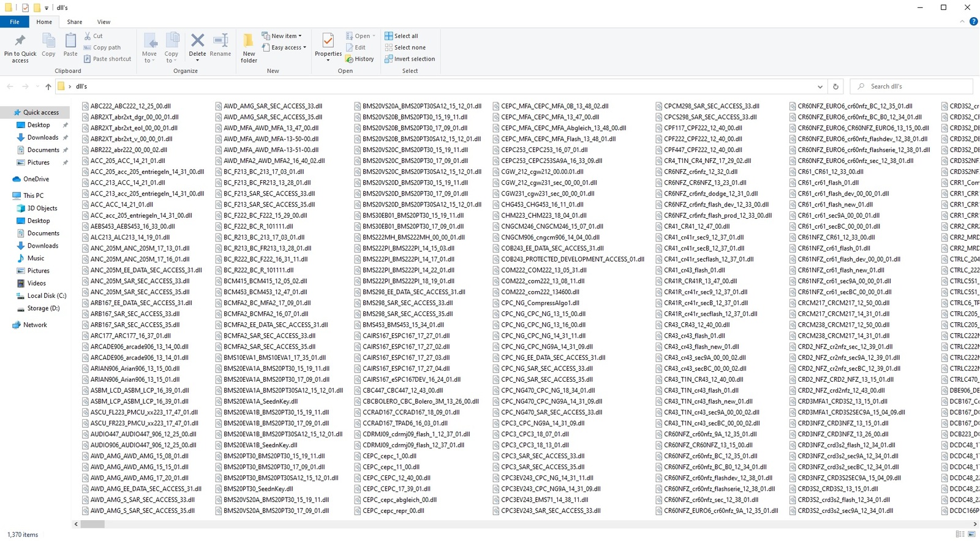Image resolution: width=980 pixels, height=541 pixels.
Task: Click Paste shortcut
Action: [x=108, y=59]
